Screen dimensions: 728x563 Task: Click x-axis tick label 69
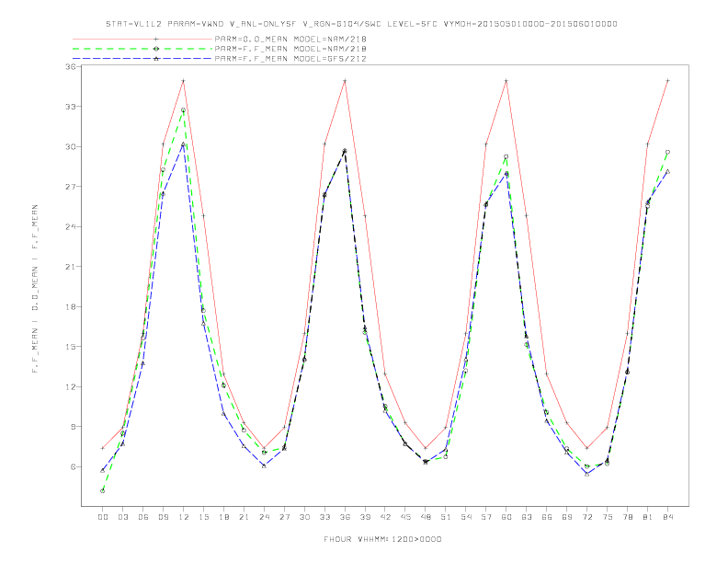click(567, 517)
